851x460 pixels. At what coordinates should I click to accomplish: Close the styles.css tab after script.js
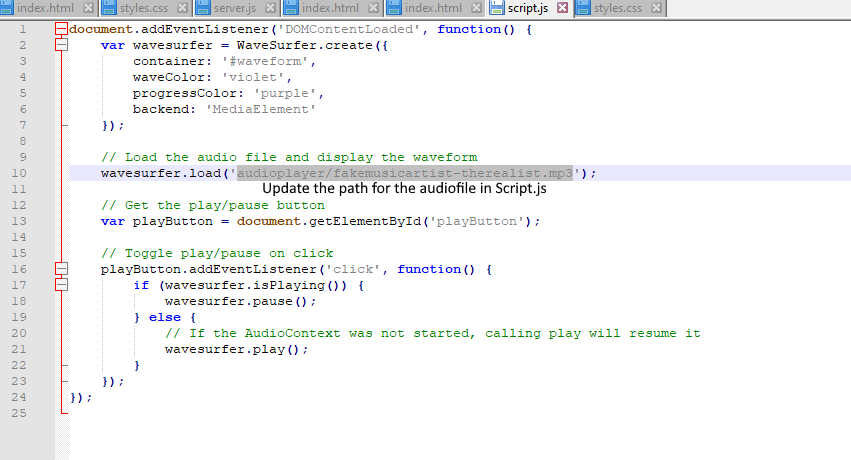click(x=656, y=8)
